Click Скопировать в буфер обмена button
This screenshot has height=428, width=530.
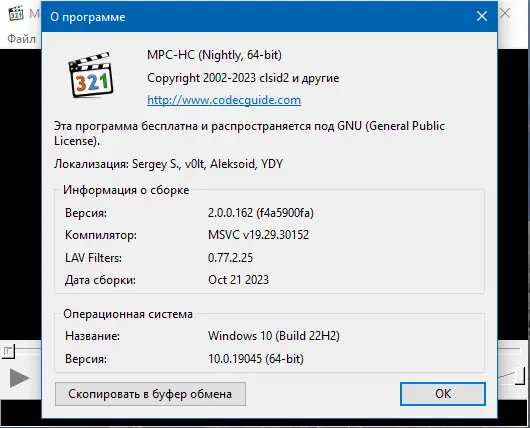[x=150, y=394]
